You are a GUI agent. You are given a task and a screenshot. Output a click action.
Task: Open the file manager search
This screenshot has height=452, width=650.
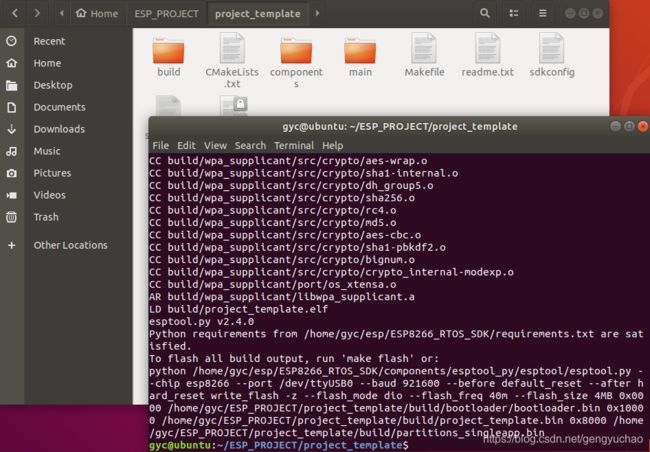485,13
